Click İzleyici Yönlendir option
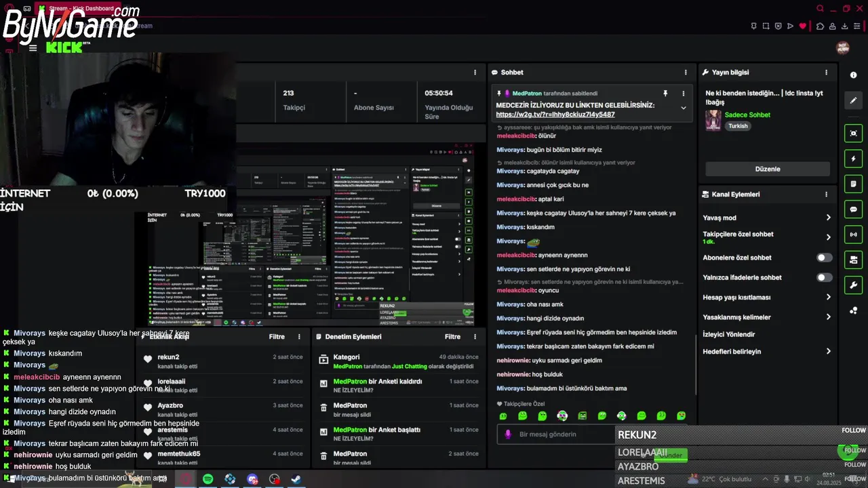The image size is (868, 488). click(x=729, y=334)
